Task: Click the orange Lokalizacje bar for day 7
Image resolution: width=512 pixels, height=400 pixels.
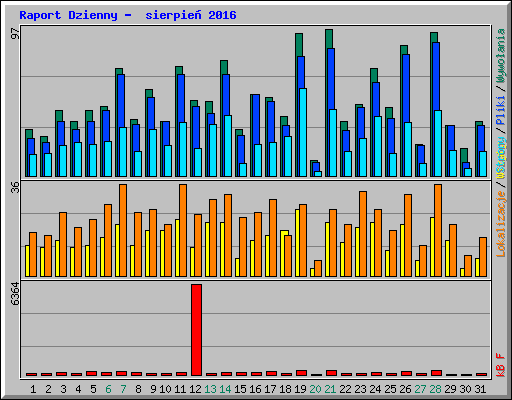Action: (x=123, y=230)
